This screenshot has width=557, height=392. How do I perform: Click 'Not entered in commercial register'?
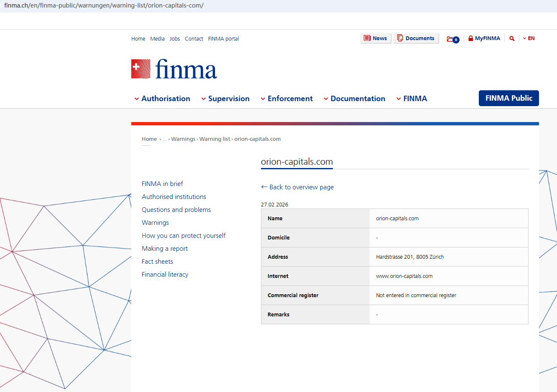[416, 295]
